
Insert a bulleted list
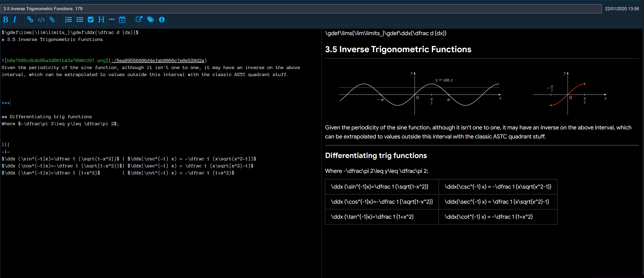click(x=80, y=20)
